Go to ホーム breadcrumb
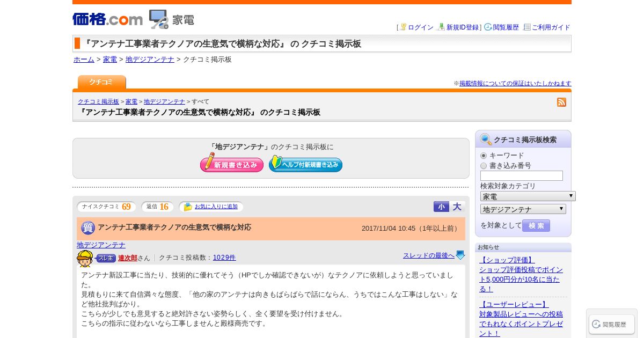This screenshot has height=338, width=644. point(84,60)
